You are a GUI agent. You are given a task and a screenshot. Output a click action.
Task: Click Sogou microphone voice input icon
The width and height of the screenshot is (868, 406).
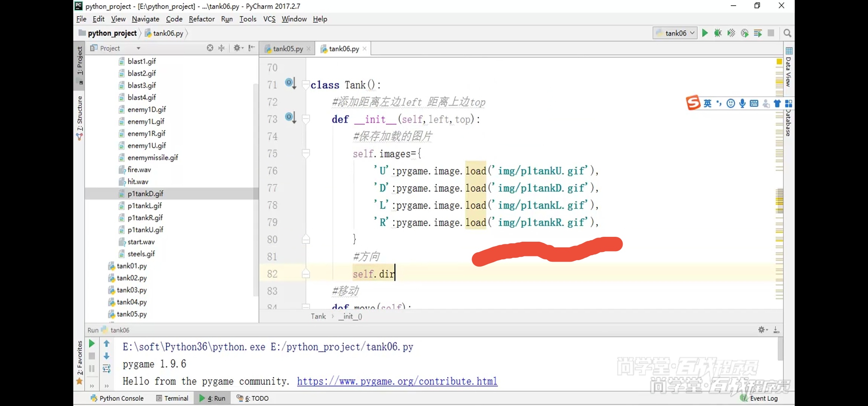click(742, 103)
